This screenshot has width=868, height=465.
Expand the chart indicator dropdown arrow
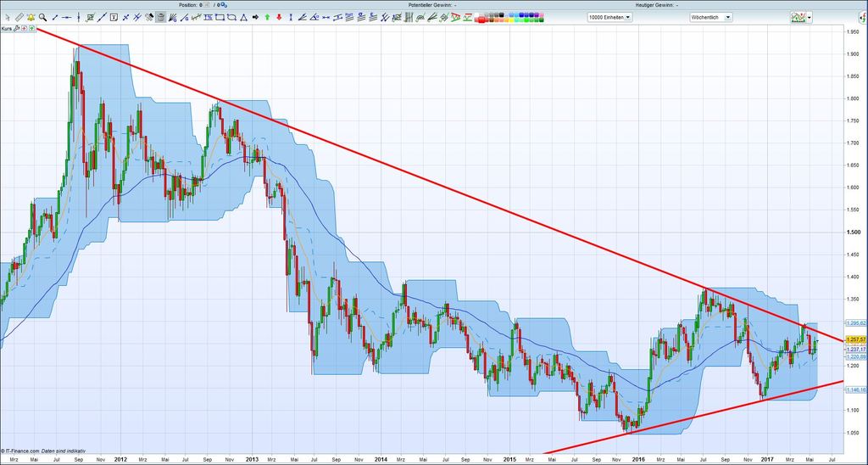click(x=810, y=17)
